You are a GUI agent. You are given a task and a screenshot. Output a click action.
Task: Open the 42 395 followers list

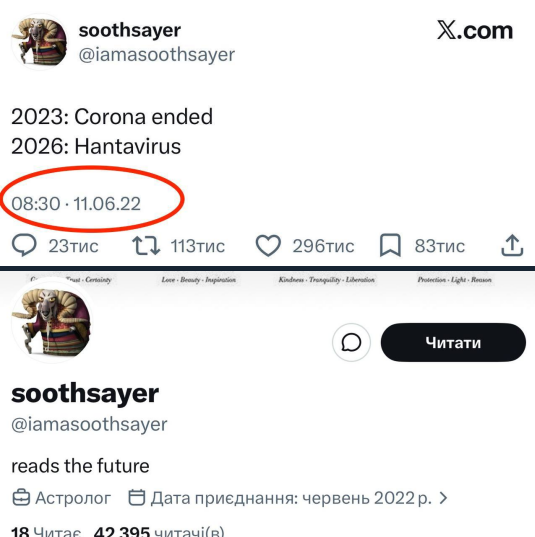[159, 532]
